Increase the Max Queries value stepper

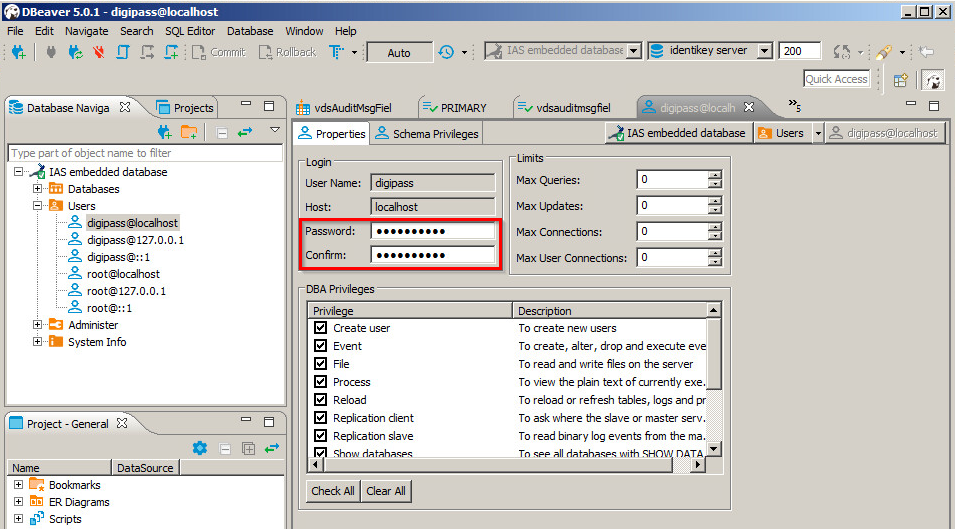pos(715,175)
